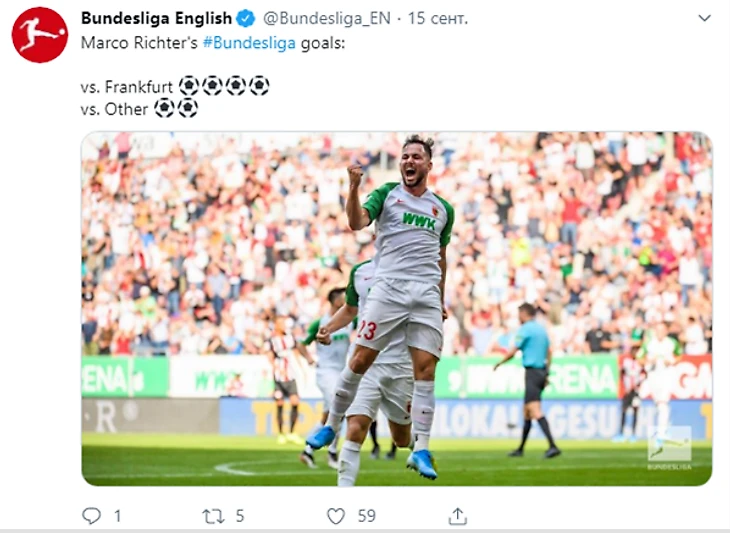Click the retweet count number 5

[240, 516]
